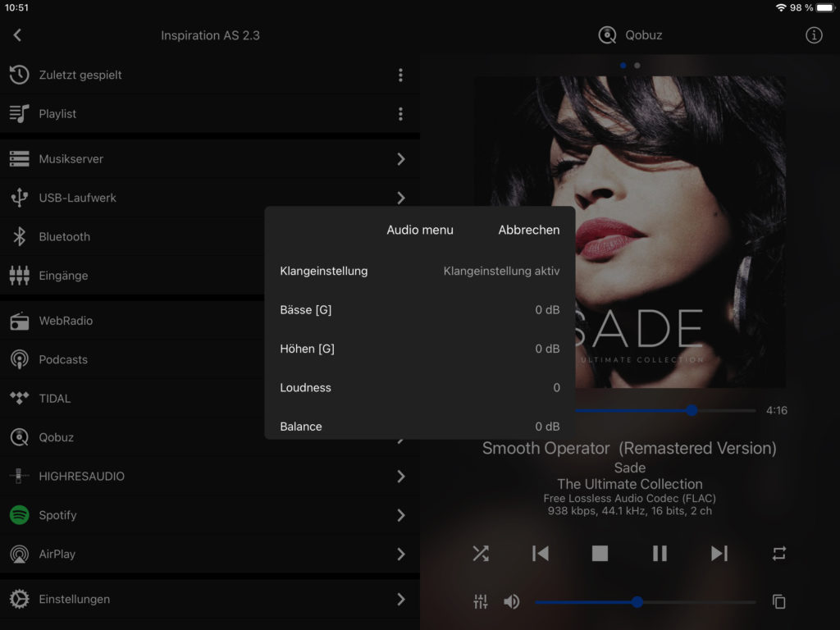Open the WebRadio radio icon

[x=20, y=321]
